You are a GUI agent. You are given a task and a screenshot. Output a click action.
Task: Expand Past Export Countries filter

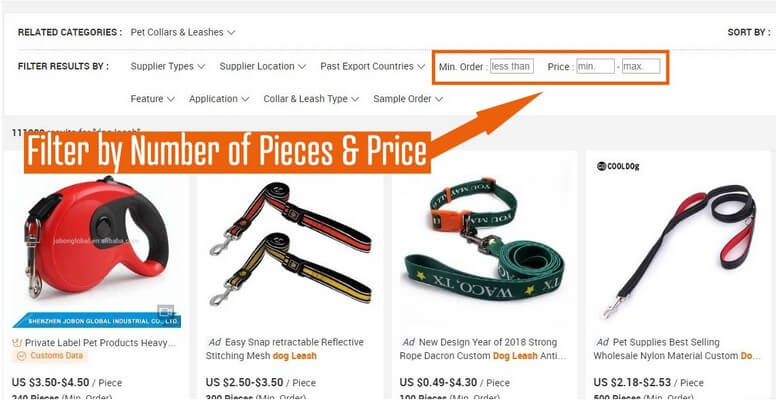point(373,66)
